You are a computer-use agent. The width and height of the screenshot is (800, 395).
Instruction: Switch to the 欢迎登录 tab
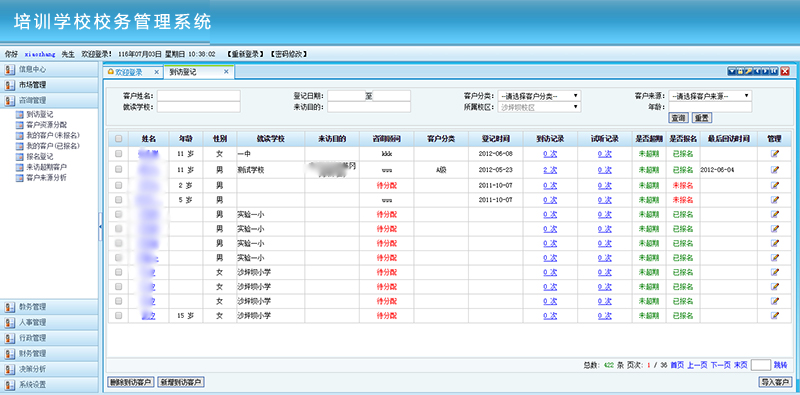click(x=128, y=72)
